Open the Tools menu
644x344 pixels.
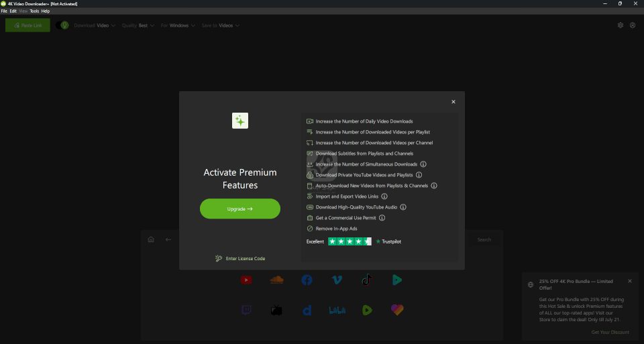click(x=34, y=11)
